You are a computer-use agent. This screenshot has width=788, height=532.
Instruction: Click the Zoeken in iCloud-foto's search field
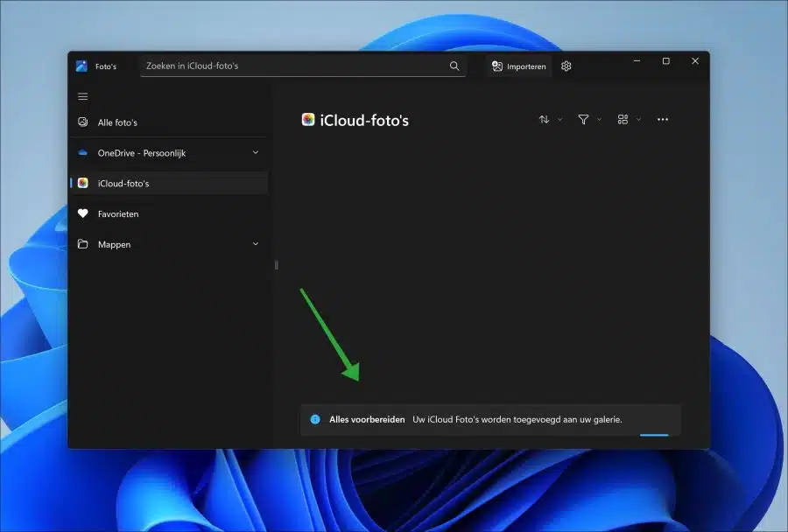coord(303,66)
